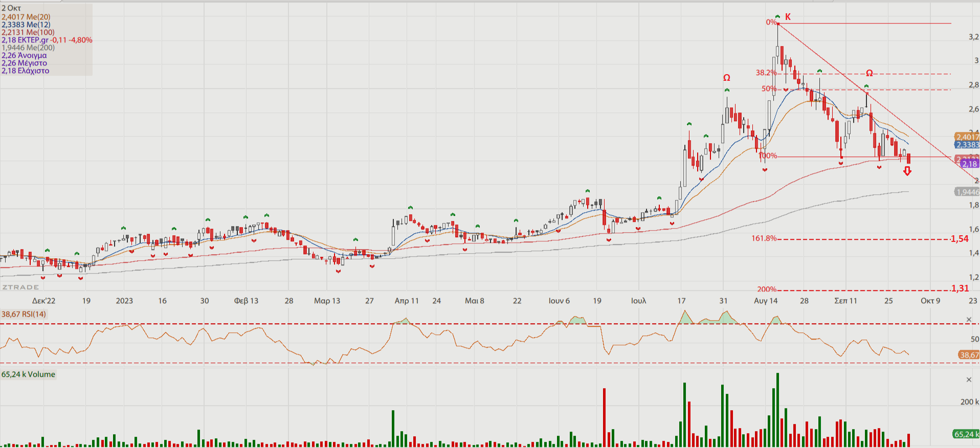Click the 161.8% Fibonacci level label

764,238
